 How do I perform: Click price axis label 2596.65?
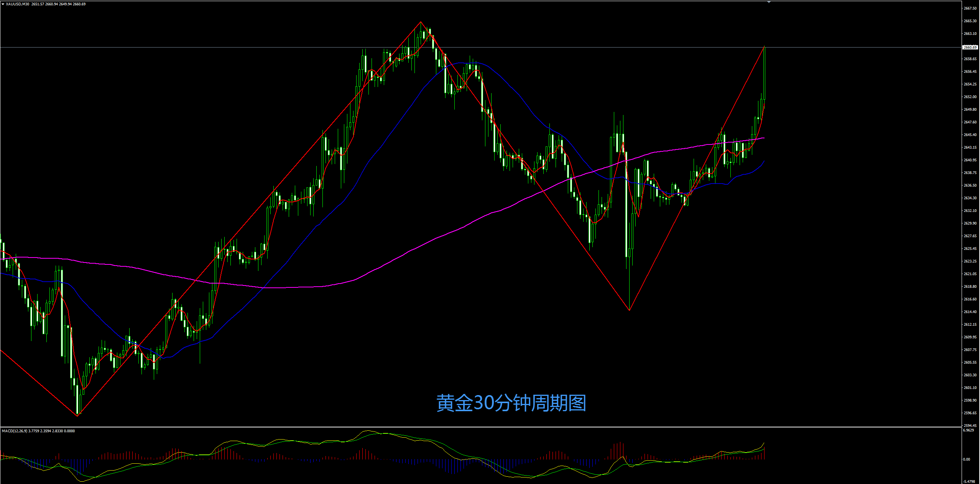[x=970, y=413]
